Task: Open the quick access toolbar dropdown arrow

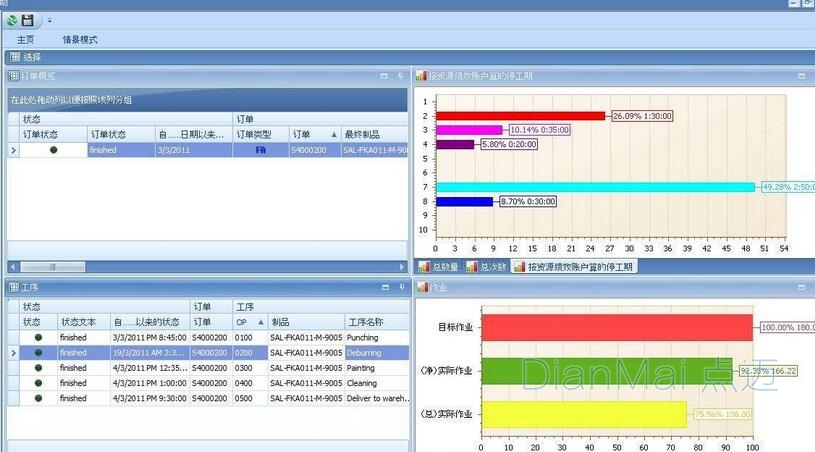Action: click(x=49, y=20)
